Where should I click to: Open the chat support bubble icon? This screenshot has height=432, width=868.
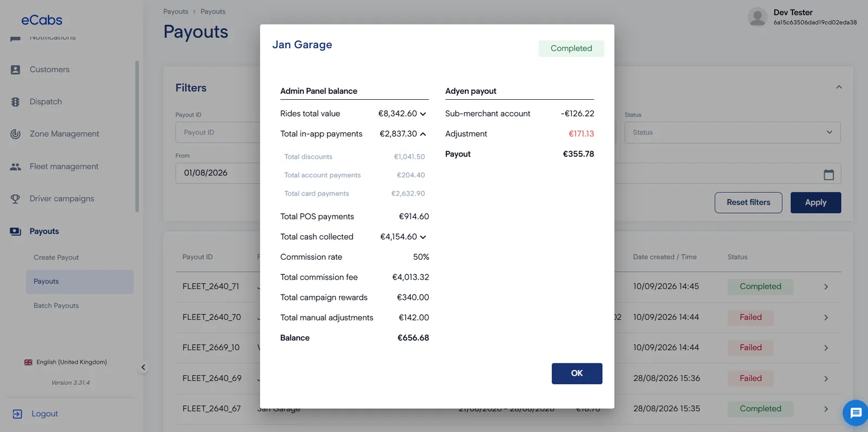[x=856, y=413]
